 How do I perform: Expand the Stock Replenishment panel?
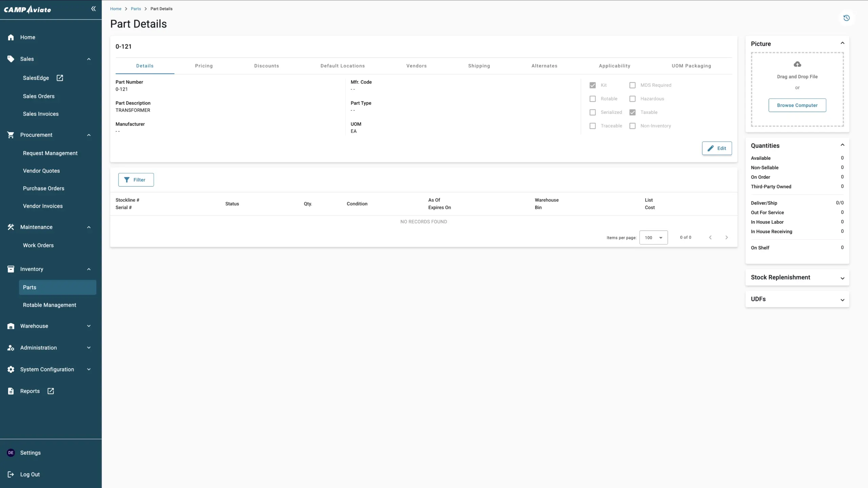(x=842, y=278)
